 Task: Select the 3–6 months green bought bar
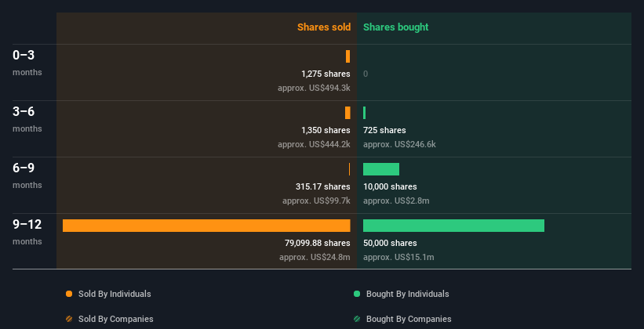tap(364, 113)
